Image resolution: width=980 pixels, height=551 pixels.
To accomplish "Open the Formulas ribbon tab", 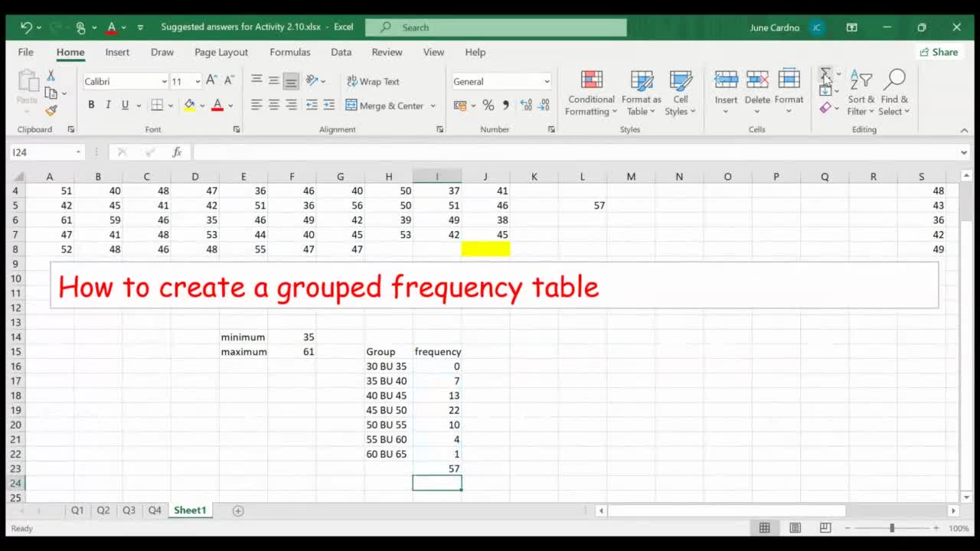I will pyautogui.click(x=289, y=52).
